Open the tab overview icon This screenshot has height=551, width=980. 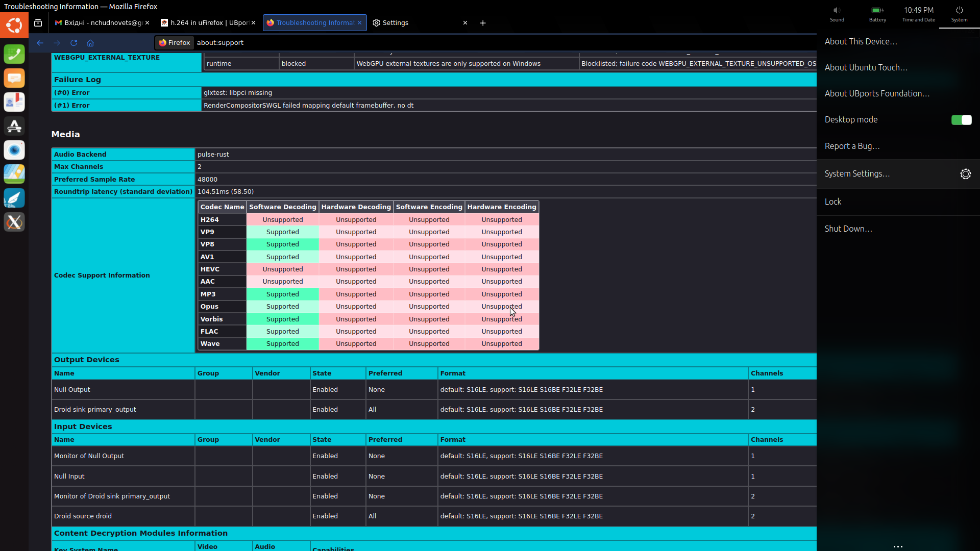pos(38,23)
